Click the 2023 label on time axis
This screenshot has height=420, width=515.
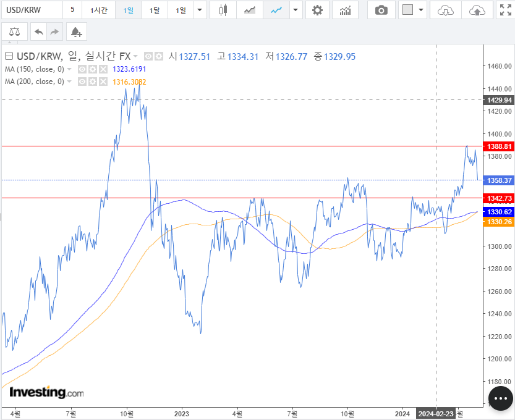pyautogui.click(x=182, y=414)
